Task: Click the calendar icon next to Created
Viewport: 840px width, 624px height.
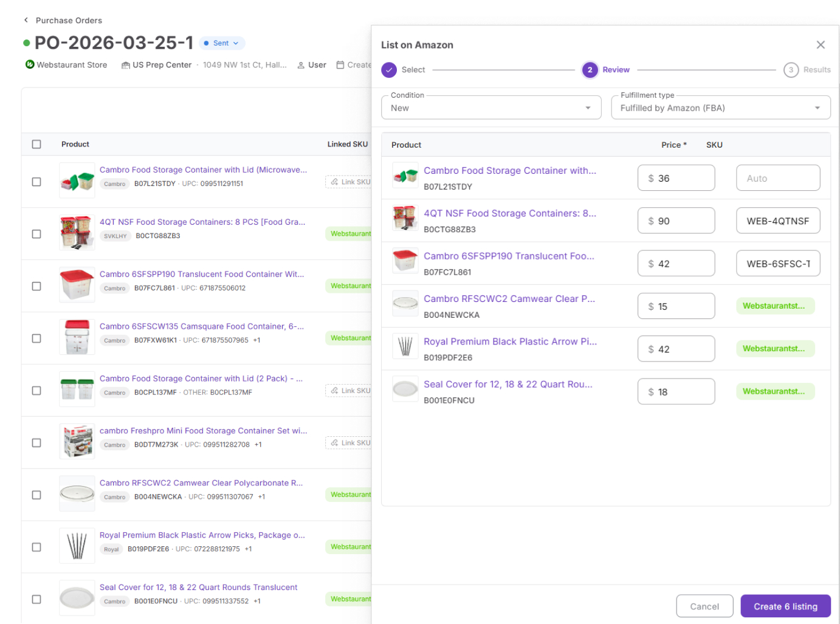Action: (340, 65)
